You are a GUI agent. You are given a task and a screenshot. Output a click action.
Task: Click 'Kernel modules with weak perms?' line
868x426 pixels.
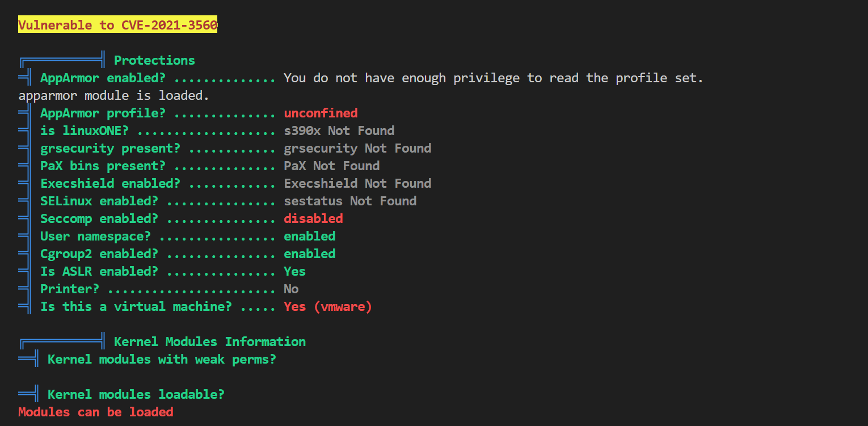[x=162, y=359]
